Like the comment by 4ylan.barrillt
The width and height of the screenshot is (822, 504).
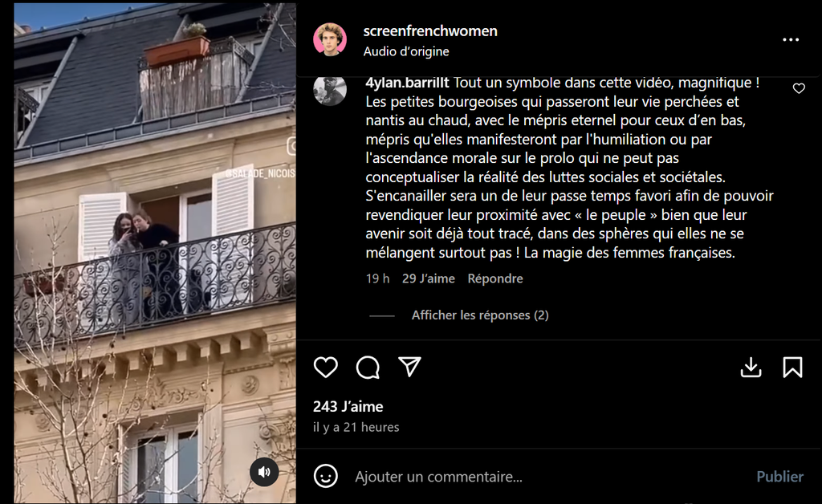[799, 88]
